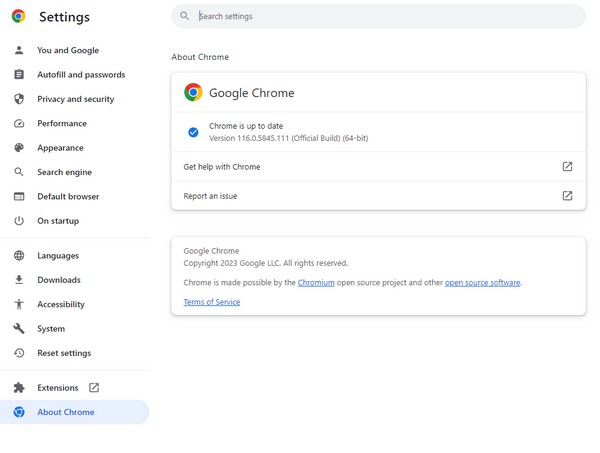Image resolution: width=600 pixels, height=453 pixels.
Task: Go to Privacy and security
Action: (x=76, y=99)
